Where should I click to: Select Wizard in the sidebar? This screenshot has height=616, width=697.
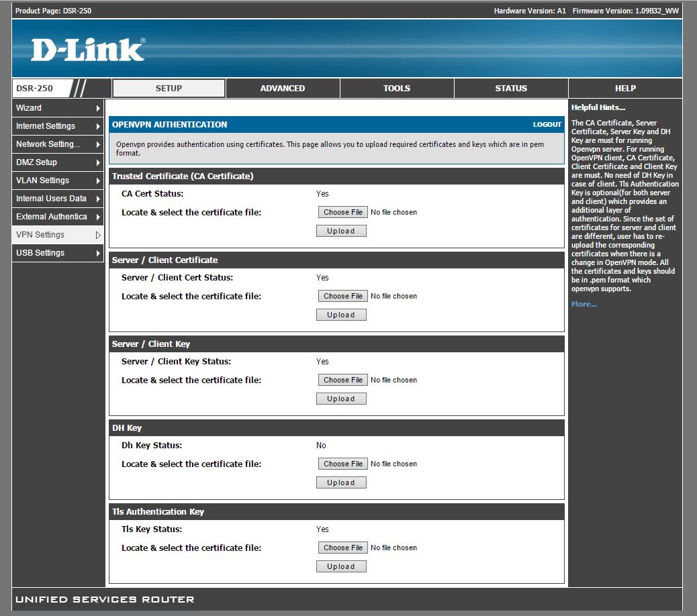pyautogui.click(x=58, y=108)
